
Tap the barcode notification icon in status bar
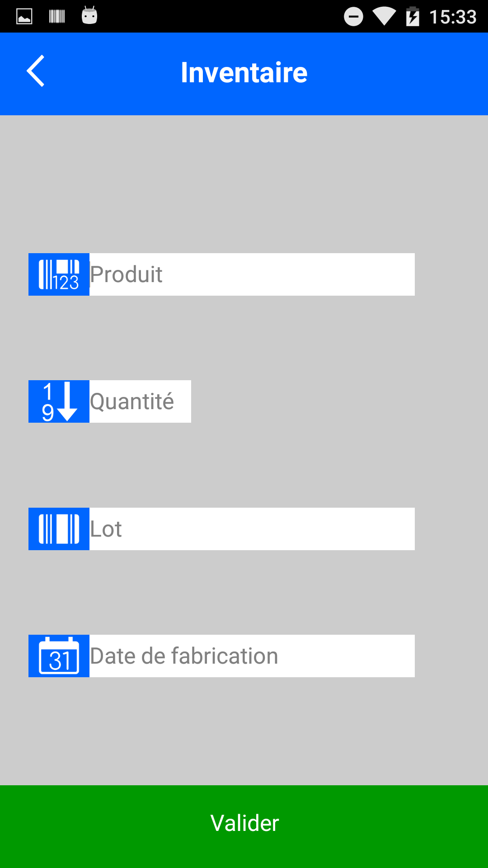pos(57,17)
